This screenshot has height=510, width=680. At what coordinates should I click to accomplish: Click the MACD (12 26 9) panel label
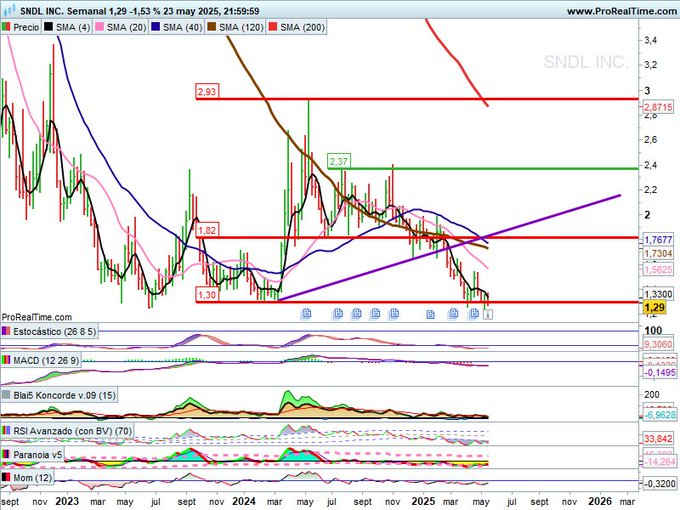coord(46,360)
